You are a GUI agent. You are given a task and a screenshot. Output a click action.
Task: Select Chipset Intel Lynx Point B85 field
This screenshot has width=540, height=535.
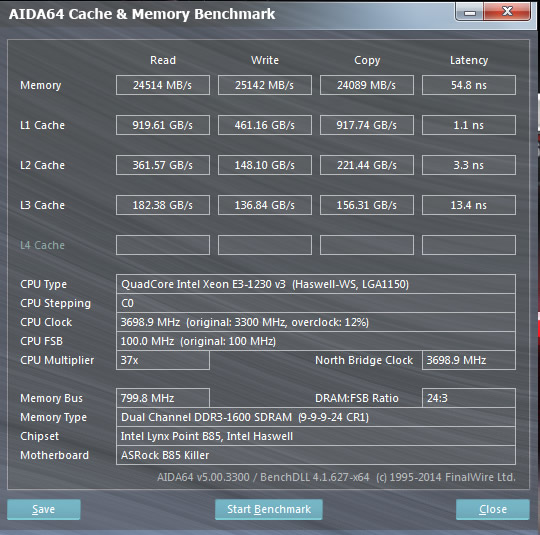click(316, 436)
